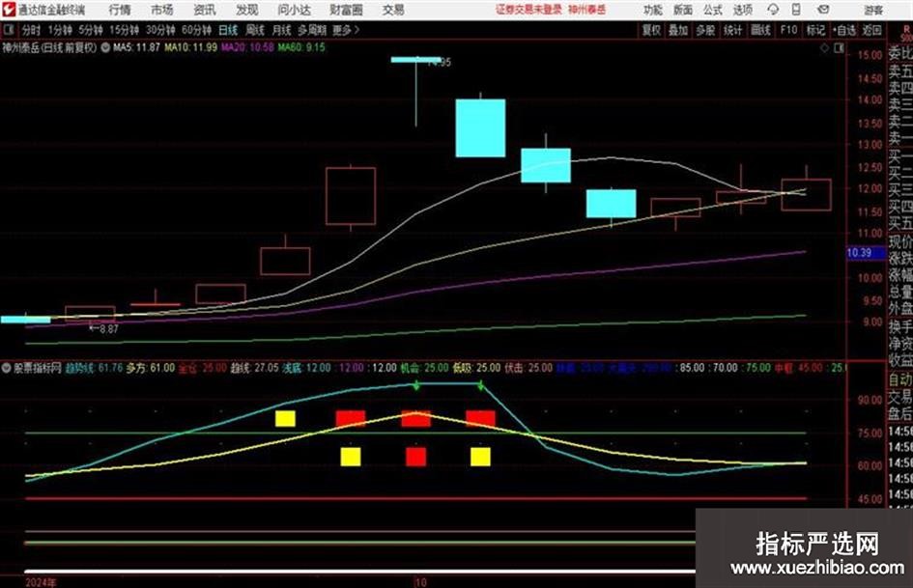Screen dimensions: 913x588
Task: Open the 问小达 menu
Action: pos(294,10)
